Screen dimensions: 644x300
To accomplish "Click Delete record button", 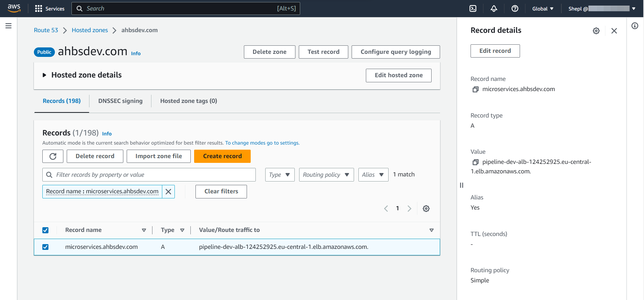I will [x=95, y=156].
